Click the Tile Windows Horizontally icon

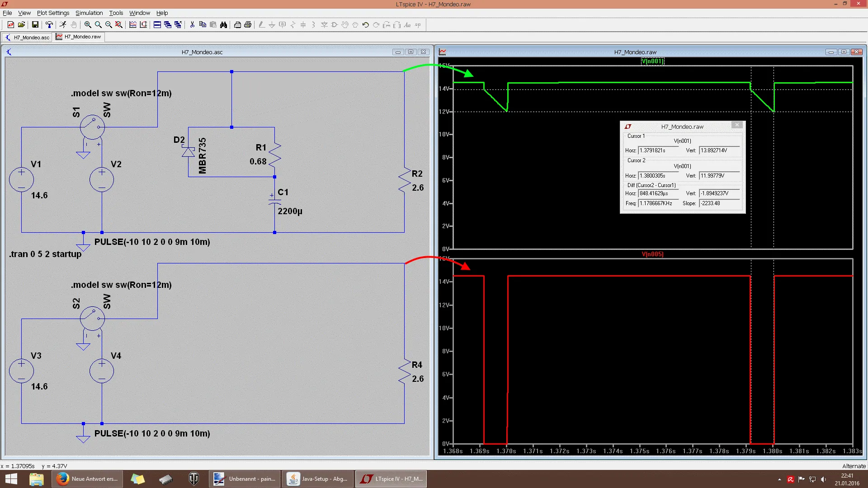[x=157, y=25]
